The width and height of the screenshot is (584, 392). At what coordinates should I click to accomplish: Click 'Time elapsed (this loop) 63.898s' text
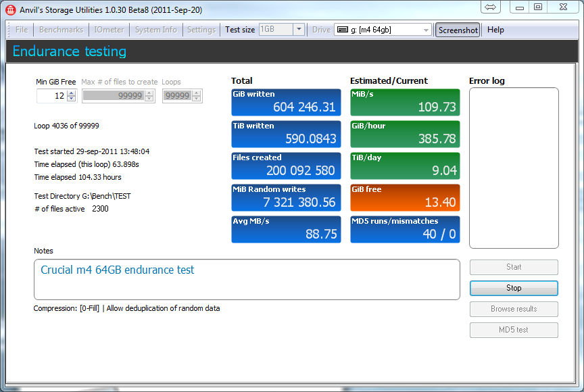pyautogui.click(x=87, y=164)
